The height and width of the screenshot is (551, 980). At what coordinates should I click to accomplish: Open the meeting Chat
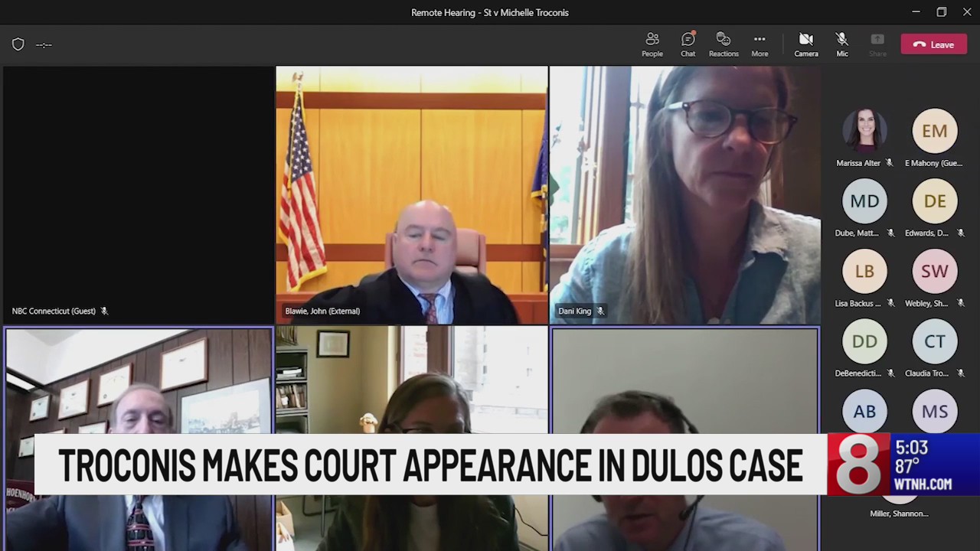click(x=688, y=44)
